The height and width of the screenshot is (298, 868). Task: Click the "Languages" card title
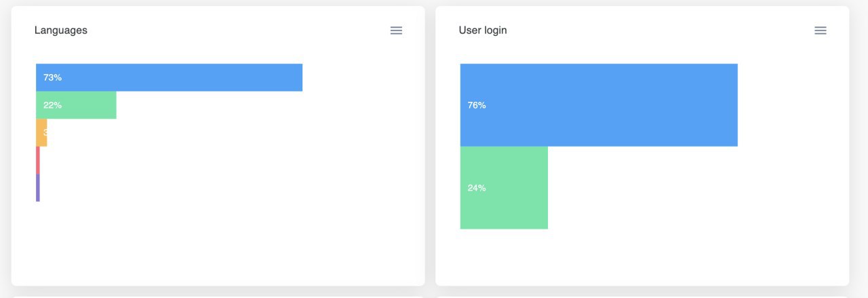[x=61, y=31]
